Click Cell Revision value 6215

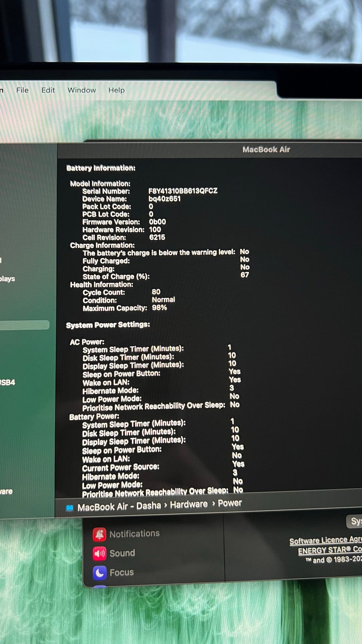click(x=157, y=237)
